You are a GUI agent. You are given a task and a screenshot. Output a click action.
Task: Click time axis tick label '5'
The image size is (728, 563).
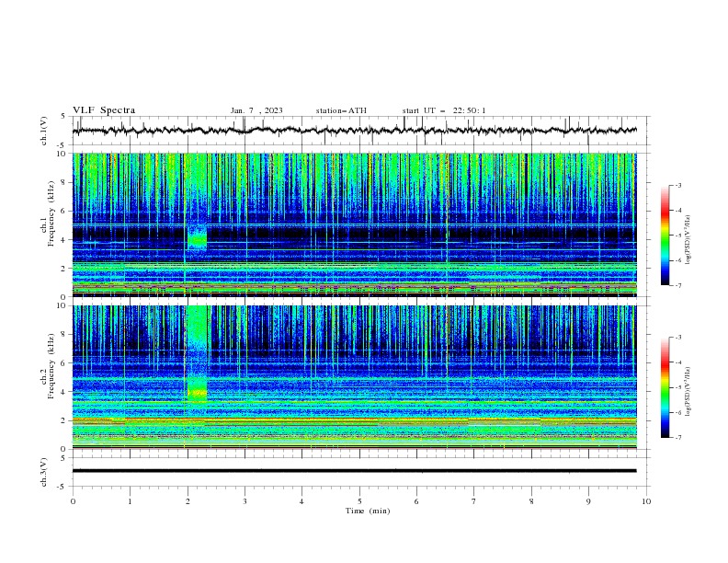pos(359,501)
